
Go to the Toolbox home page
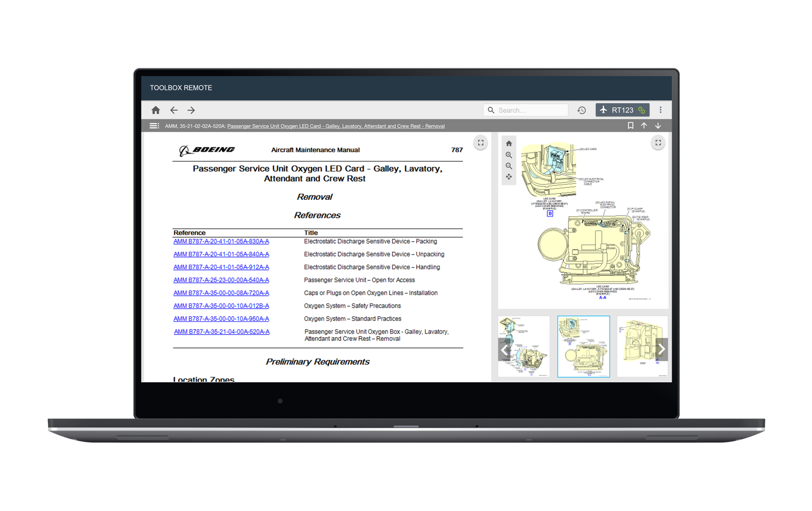(155, 110)
